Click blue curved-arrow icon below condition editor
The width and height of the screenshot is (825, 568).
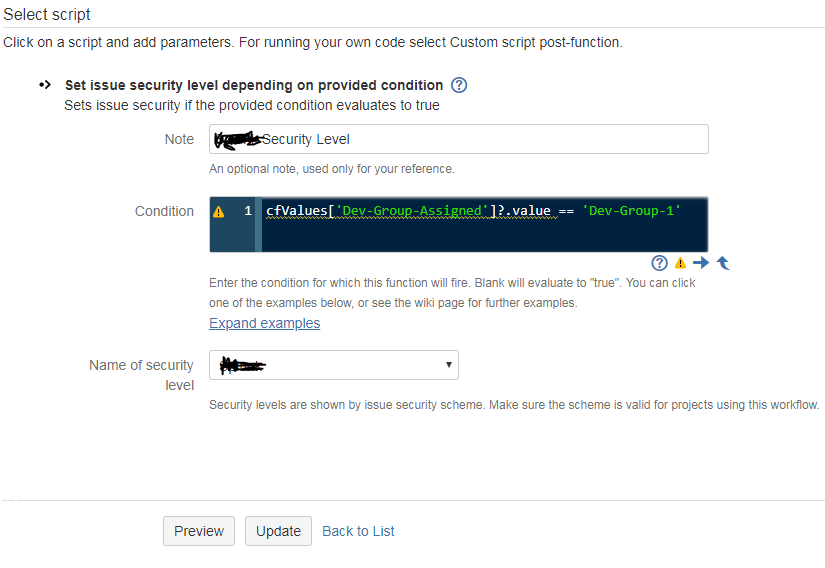pyautogui.click(x=723, y=262)
